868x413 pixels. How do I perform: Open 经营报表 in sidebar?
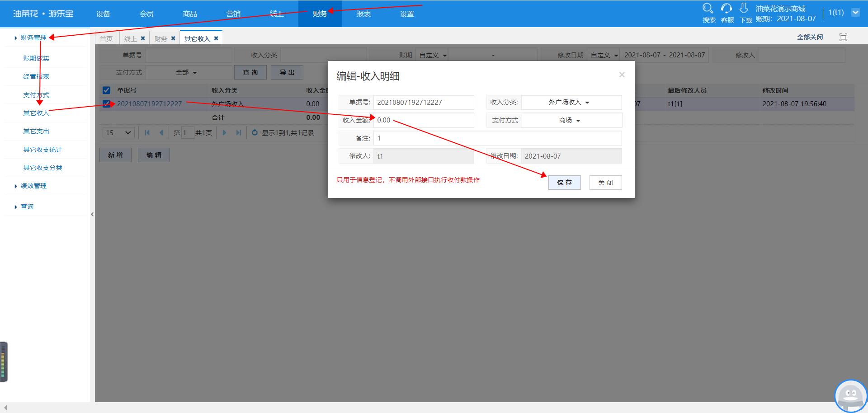(36, 76)
